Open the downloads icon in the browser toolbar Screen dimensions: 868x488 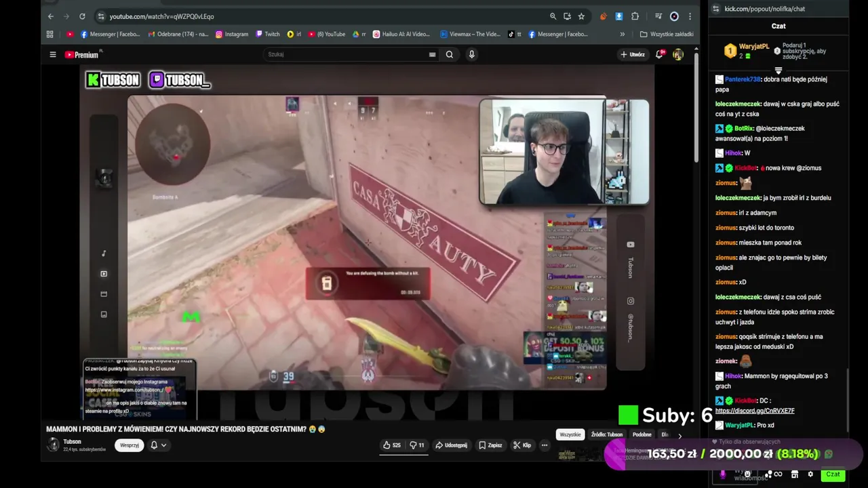click(x=619, y=16)
